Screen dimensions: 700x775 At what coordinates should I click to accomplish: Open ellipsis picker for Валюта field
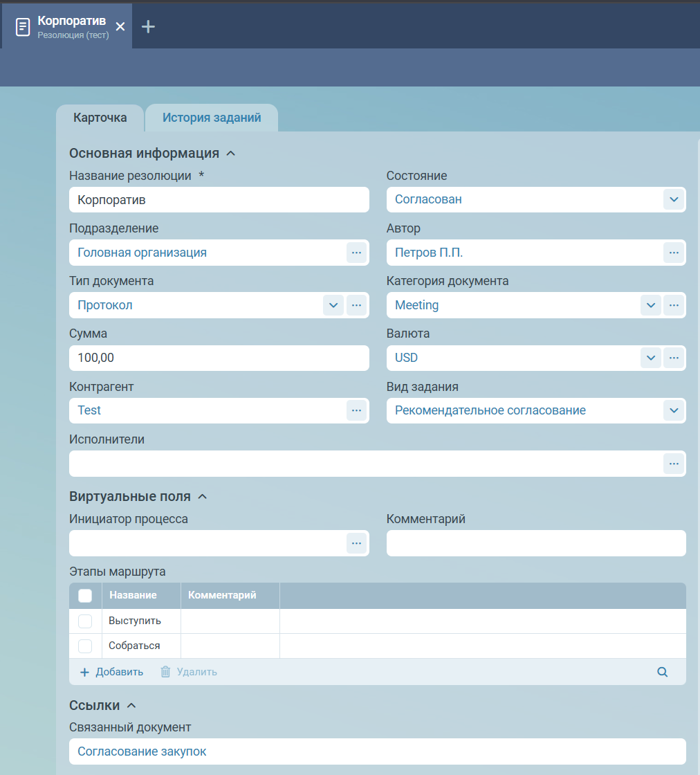[673, 358]
